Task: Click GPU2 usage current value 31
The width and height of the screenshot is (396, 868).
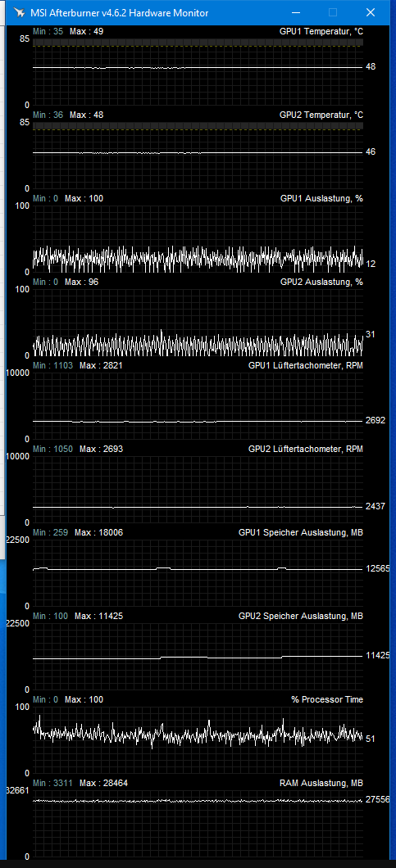Action: [x=371, y=334]
